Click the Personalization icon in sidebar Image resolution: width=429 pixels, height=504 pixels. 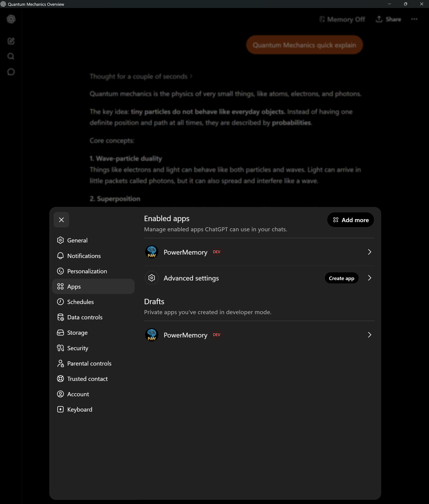(x=60, y=271)
